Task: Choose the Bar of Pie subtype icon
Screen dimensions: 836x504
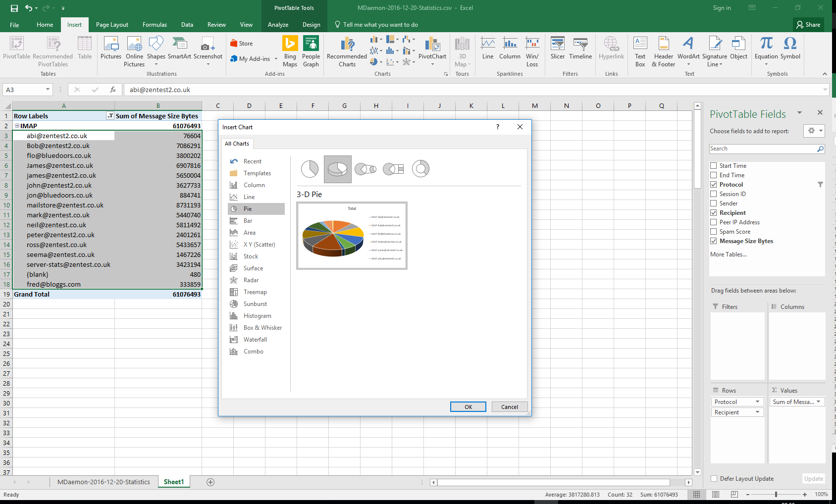Action: coord(393,169)
